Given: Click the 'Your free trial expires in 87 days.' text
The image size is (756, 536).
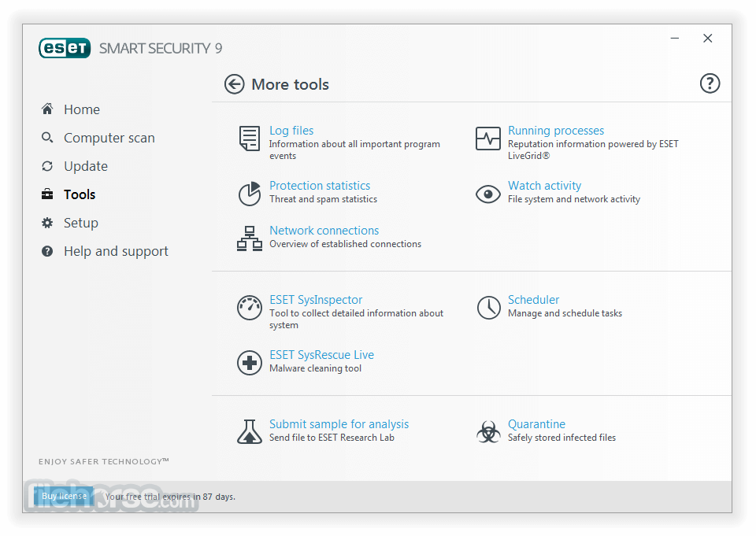Looking at the screenshot, I should click(x=170, y=497).
